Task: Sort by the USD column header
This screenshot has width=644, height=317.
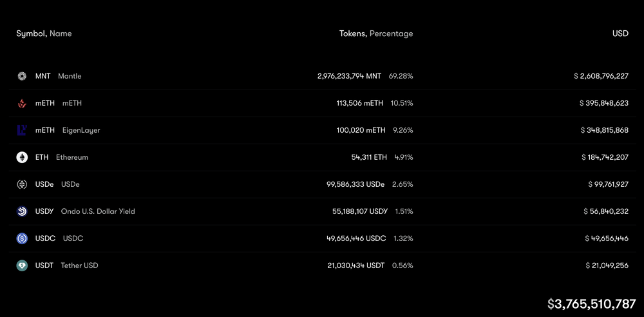Action: tap(620, 34)
